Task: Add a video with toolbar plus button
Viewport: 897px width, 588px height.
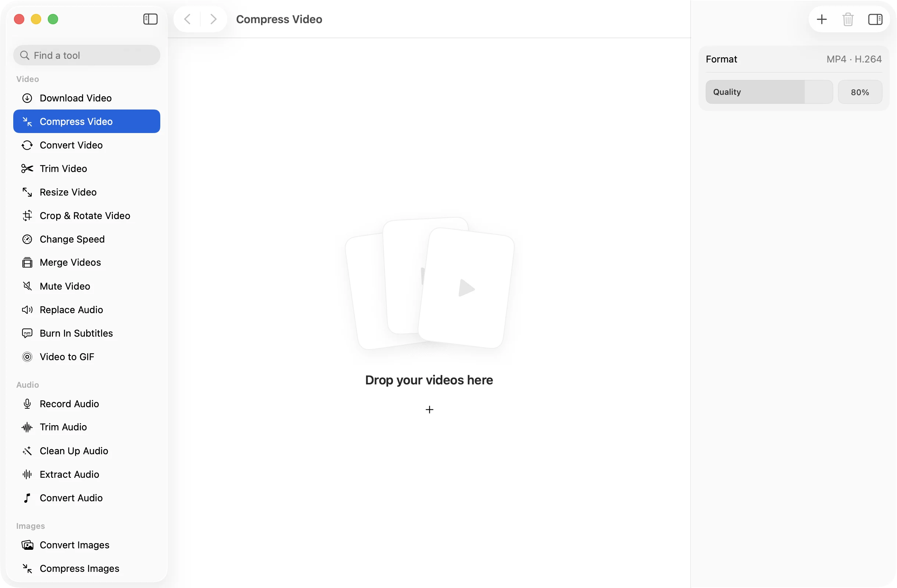Action: 822,19
